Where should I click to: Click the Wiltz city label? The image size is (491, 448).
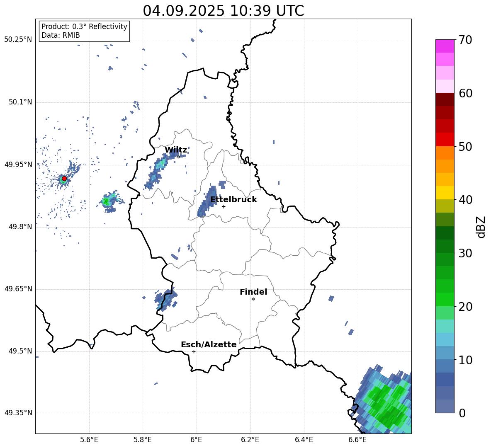tap(176, 150)
